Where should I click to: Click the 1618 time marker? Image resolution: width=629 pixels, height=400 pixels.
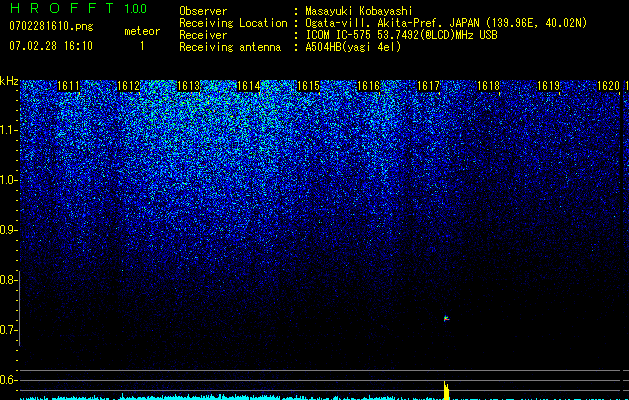[x=488, y=86]
